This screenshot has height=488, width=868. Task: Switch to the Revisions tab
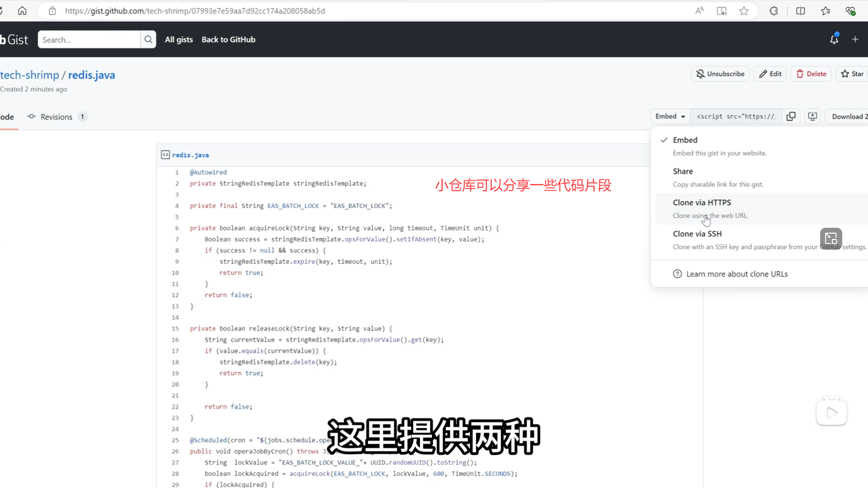56,117
